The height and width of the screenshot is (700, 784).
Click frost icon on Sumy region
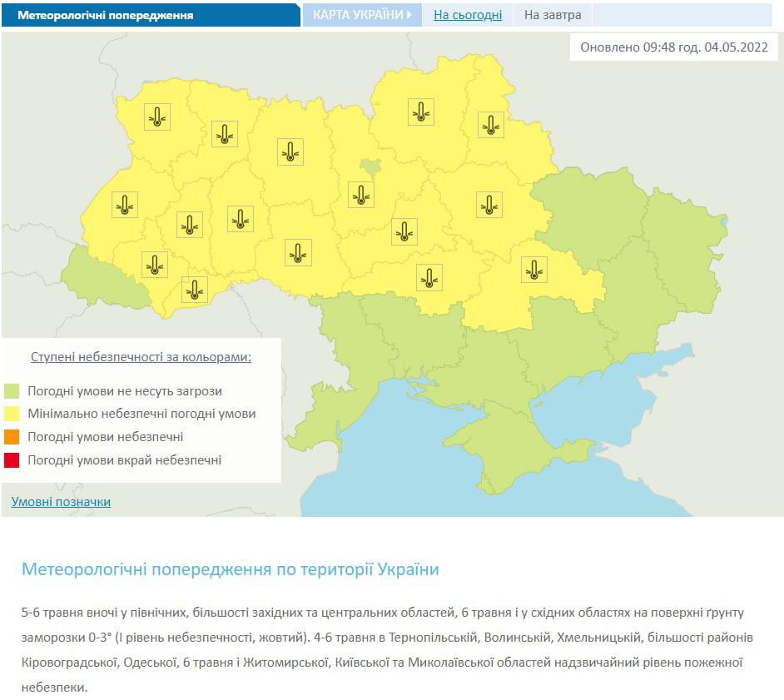coord(491,125)
